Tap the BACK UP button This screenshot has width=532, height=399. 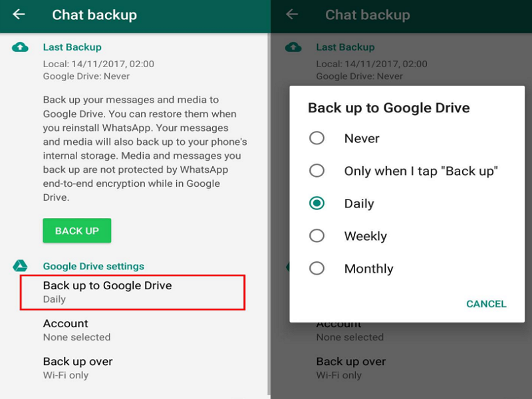pos(76,230)
